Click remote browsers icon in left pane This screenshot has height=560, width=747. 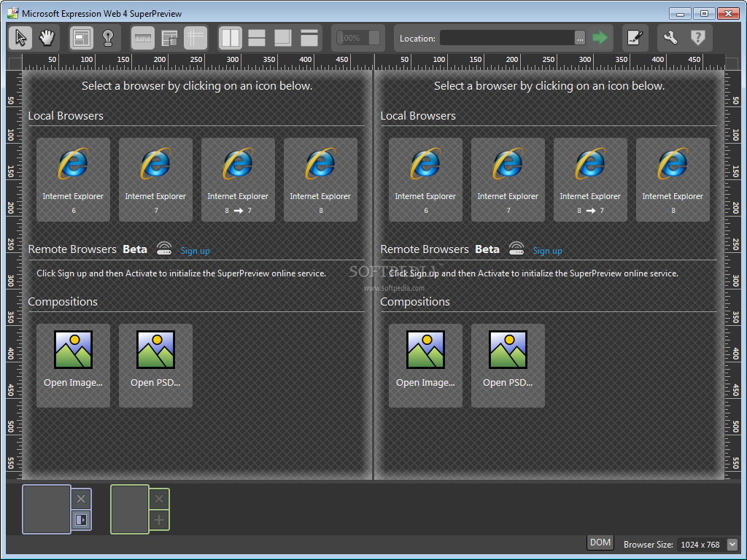tap(164, 248)
